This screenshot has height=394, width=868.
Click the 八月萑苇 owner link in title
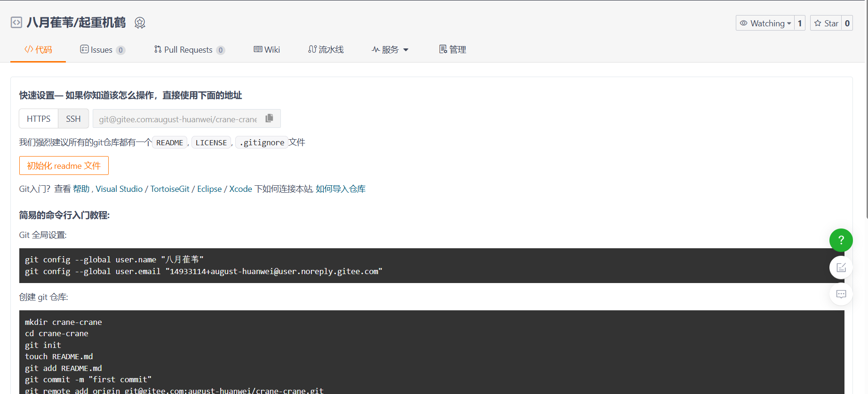click(50, 23)
